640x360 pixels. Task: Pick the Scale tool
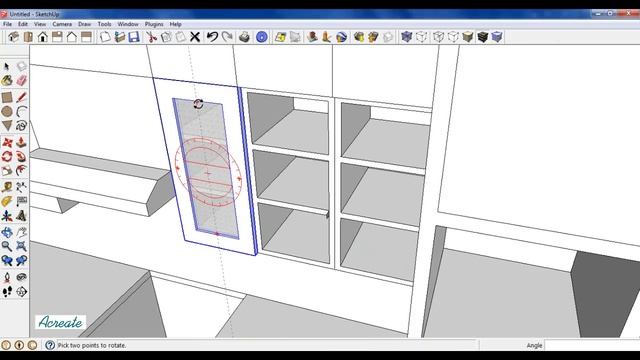(7, 171)
